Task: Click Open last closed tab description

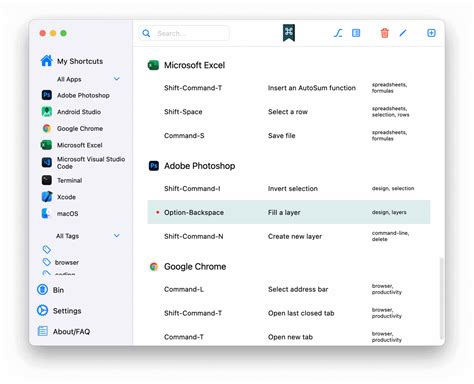Action: (x=301, y=313)
